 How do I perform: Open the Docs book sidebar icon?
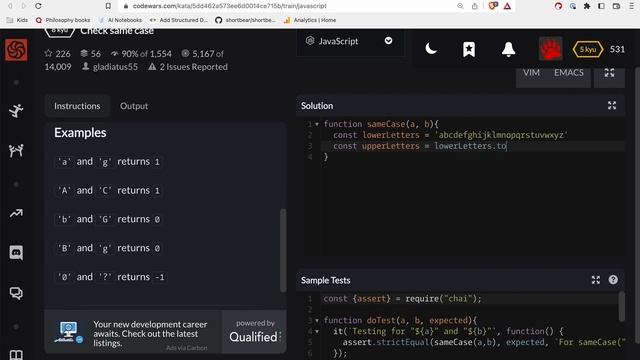(16, 355)
